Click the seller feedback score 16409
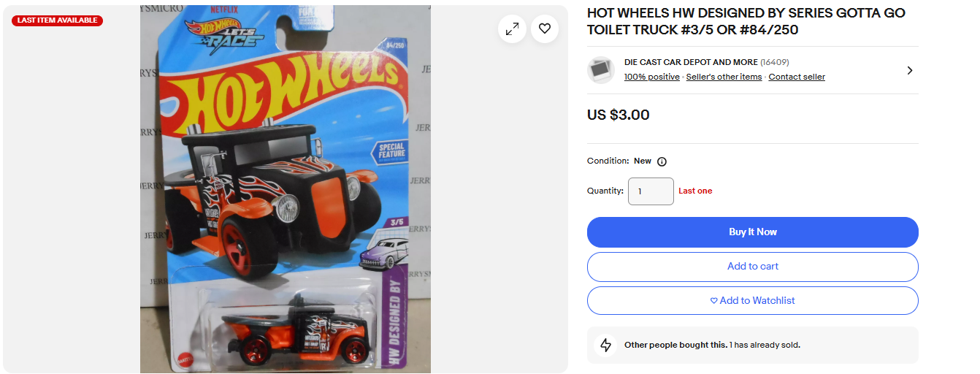Image resolution: width=980 pixels, height=374 pixels. [x=775, y=63]
